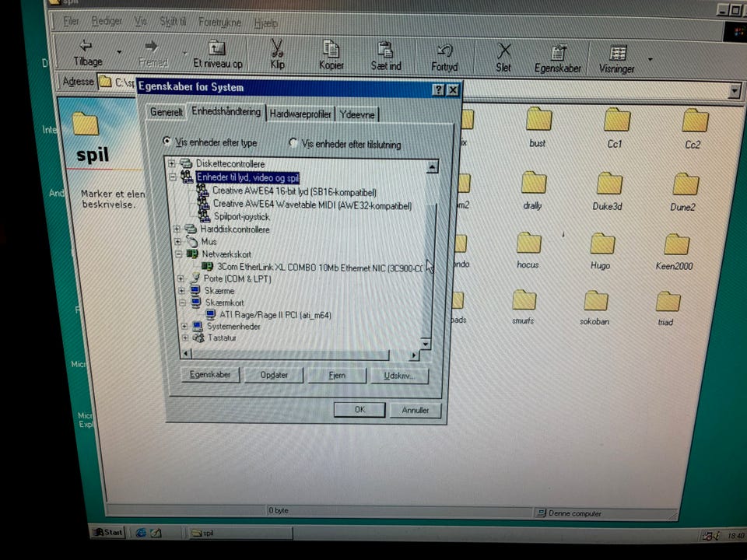Image resolution: width=747 pixels, height=560 pixels.
Task: Click the device list scroll-up arrow
Action: [432, 166]
